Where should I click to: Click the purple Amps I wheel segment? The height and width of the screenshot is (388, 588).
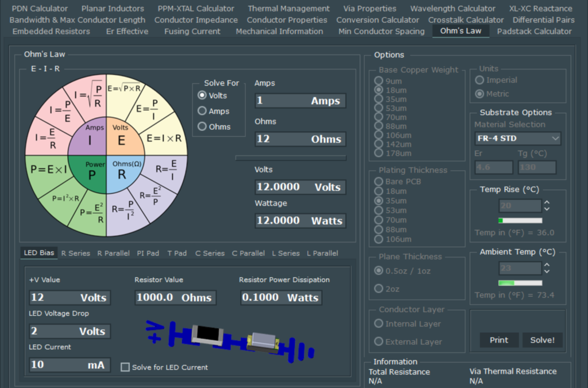pyautogui.click(x=90, y=137)
